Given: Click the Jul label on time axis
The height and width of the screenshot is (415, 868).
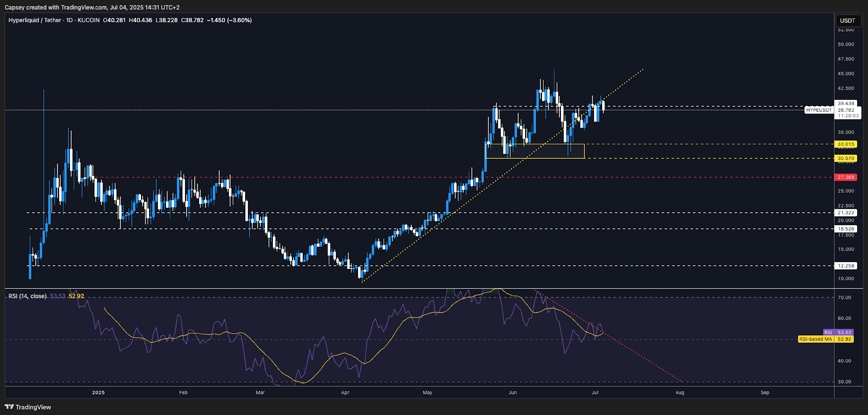Looking at the screenshot, I should coord(595,392).
